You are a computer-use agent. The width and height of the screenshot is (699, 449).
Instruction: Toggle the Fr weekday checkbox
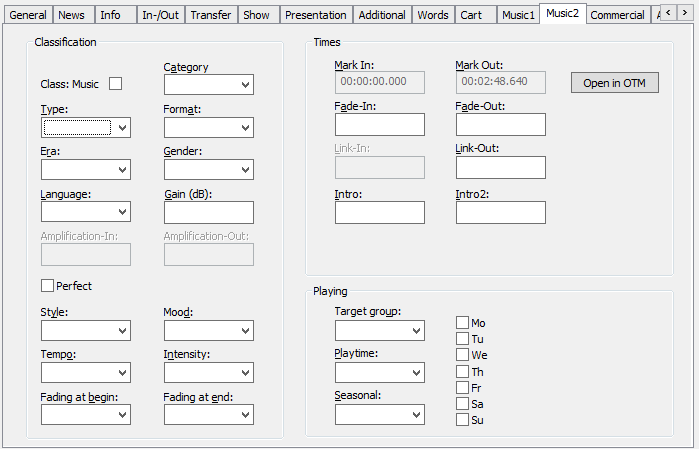[462, 387]
